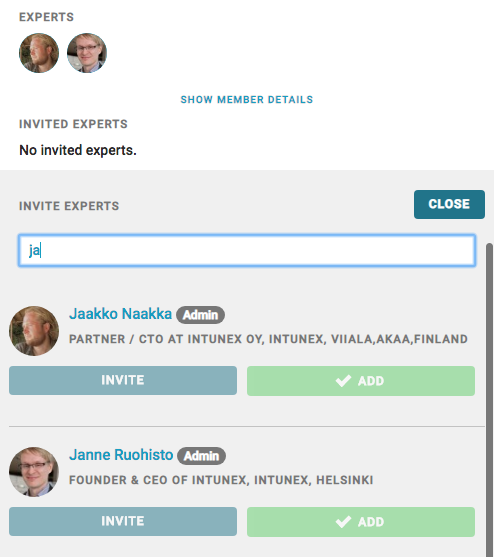Open the glasses-wearing expert's avatar under Experts
Image resolution: width=494 pixels, height=557 pixels.
87,53
